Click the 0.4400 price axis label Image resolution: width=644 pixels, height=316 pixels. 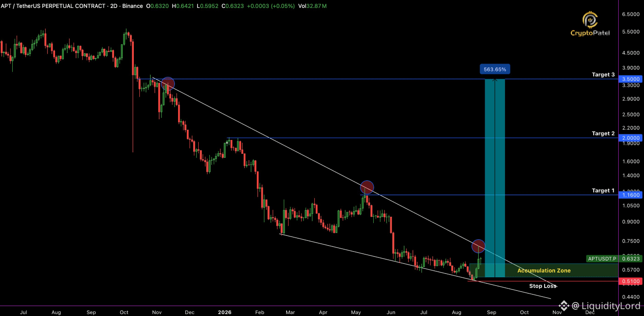pyautogui.click(x=631, y=297)
